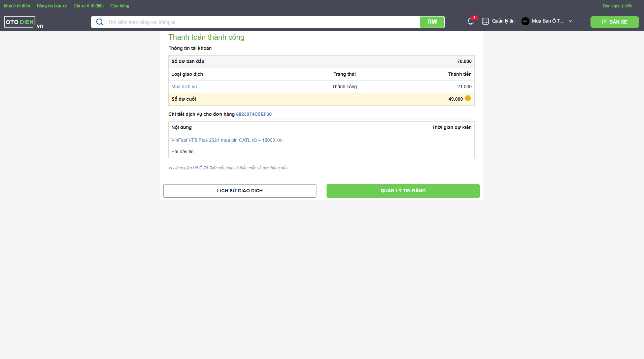Click the LỊCH SỬ GIAO DỊCH button
This screenshot has width=644, height=359.
click(x=240, y=191)
